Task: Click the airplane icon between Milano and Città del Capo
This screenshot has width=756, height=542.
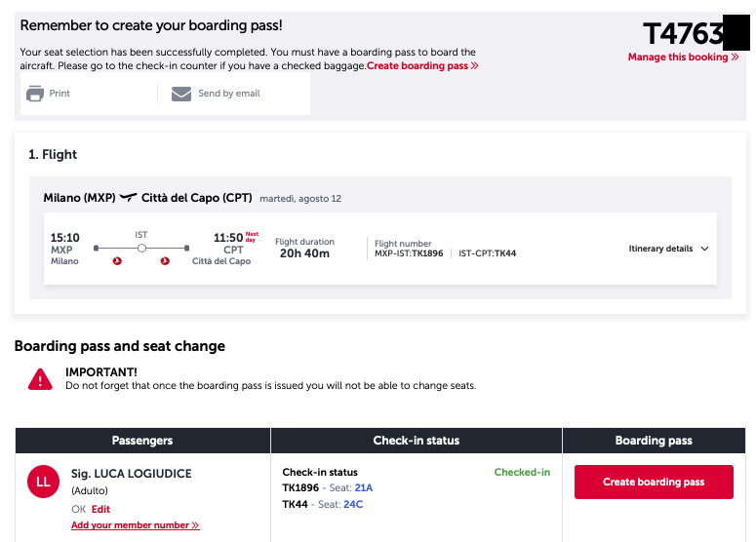Action: pos(128,198)
